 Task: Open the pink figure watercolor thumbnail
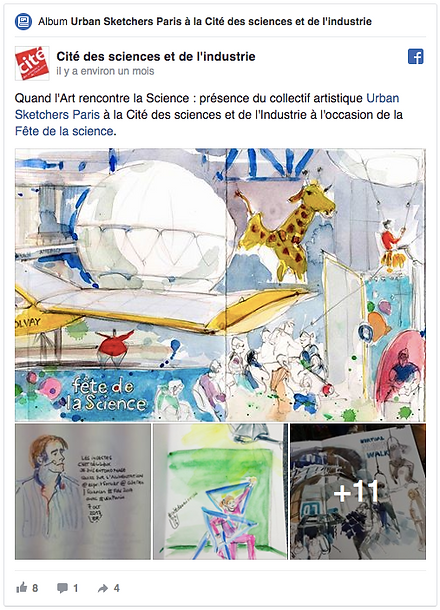pos(220,492)
